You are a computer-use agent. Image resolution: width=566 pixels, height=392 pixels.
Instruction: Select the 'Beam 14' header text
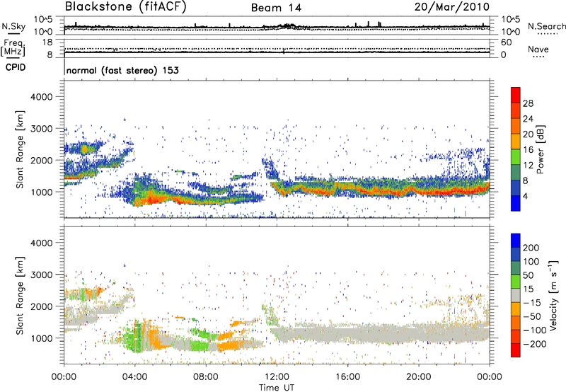(x=276, y=8)
